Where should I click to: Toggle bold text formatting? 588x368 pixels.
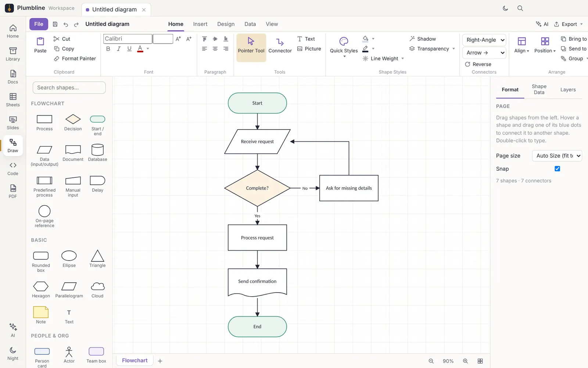click(x=108, y=49)
